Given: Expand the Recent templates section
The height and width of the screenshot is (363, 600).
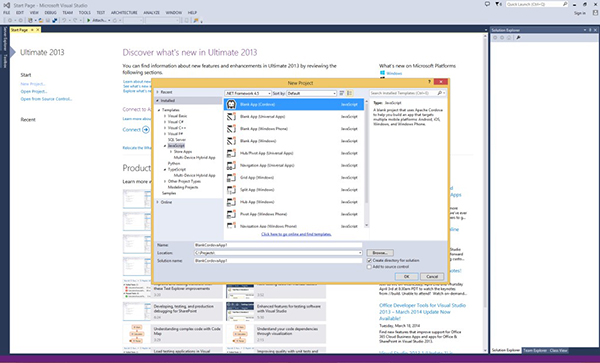Looking at the screenshot, I should coord(158,92).
